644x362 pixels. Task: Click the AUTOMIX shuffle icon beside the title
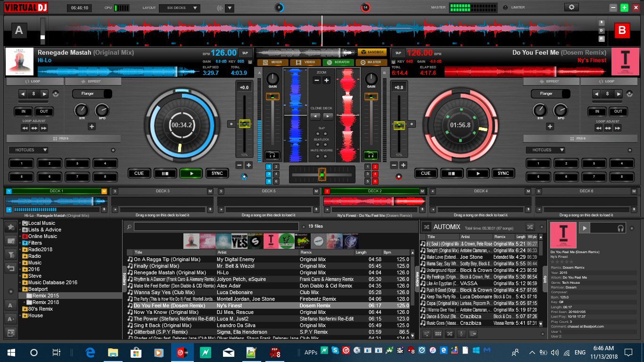coord(426,227)
